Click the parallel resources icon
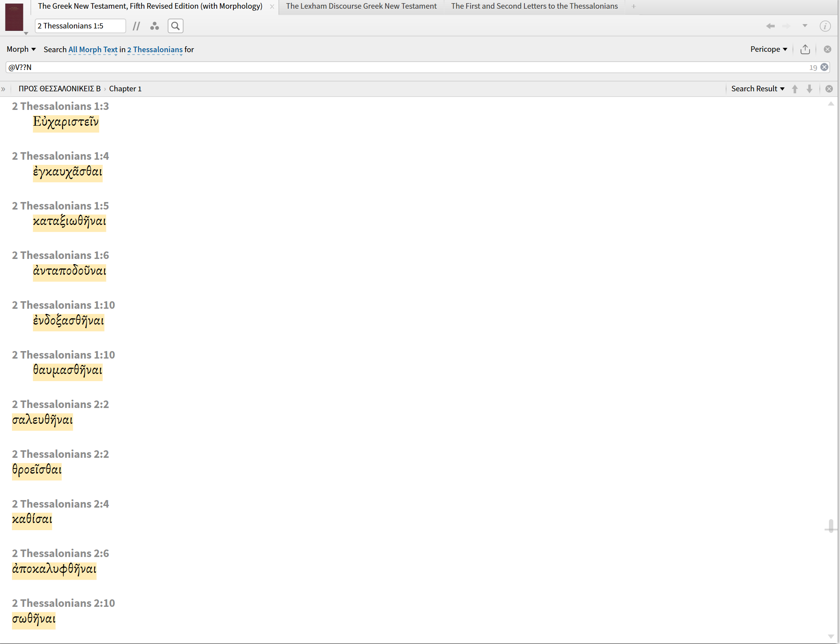This screenshot has width=840, height=644. [x=136, y=26]
